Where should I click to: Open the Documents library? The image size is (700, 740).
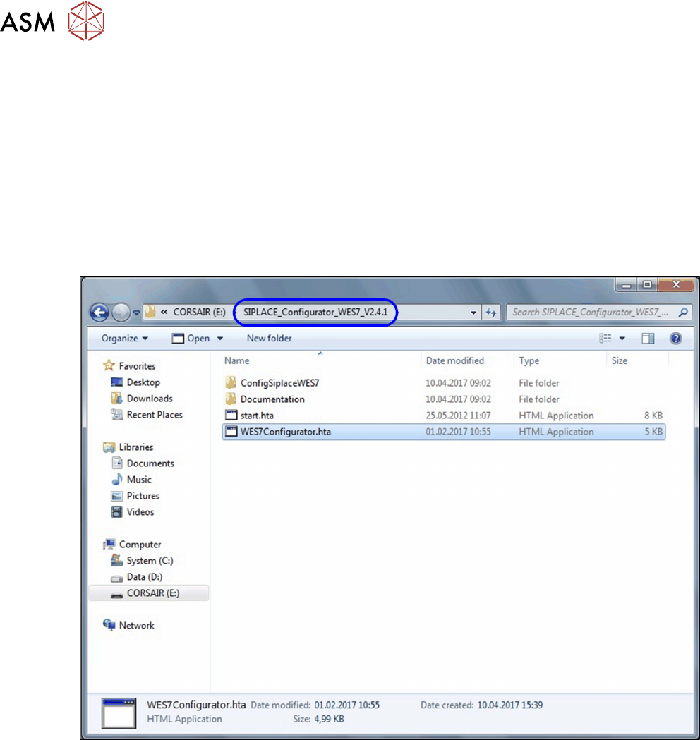pos(150,463)
